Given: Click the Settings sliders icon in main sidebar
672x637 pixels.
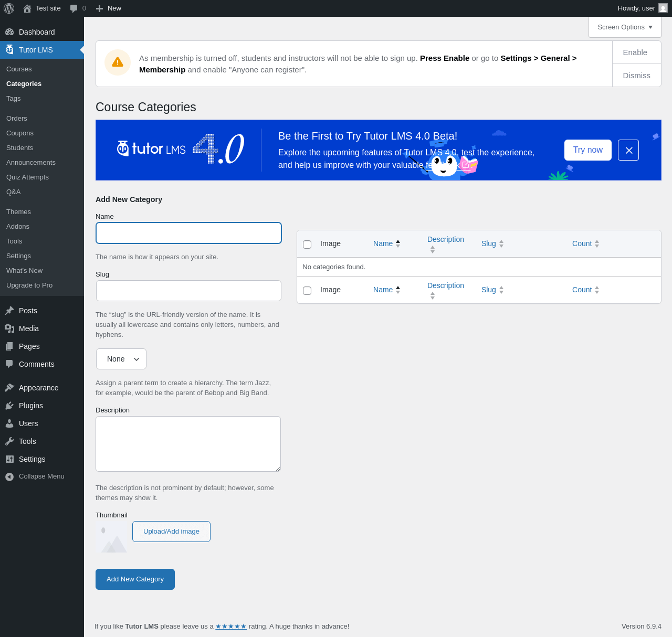Looking at the screenshot, I should click(9, 459).
